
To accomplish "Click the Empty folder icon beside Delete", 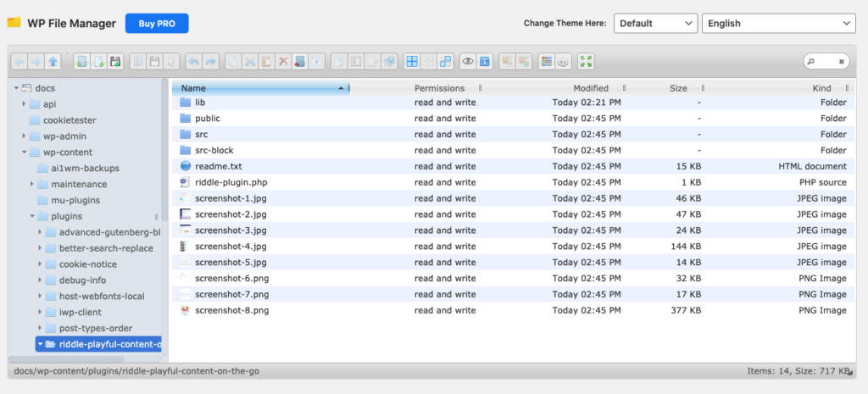I will [x=300, y=61].
